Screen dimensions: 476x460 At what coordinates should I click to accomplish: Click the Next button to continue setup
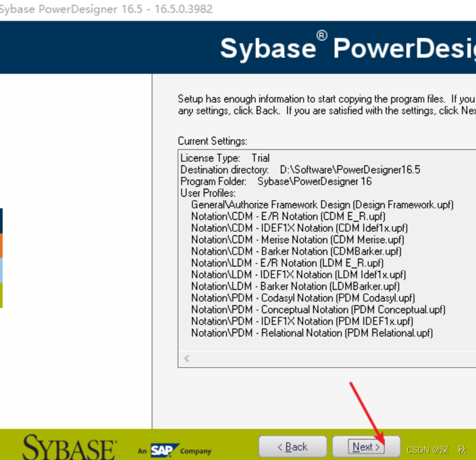tap(367, 447)
